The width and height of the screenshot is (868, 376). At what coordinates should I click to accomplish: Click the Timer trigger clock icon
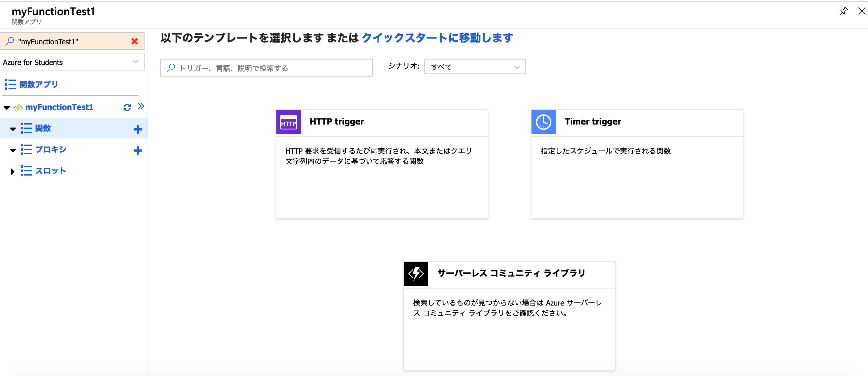[543, 122]
